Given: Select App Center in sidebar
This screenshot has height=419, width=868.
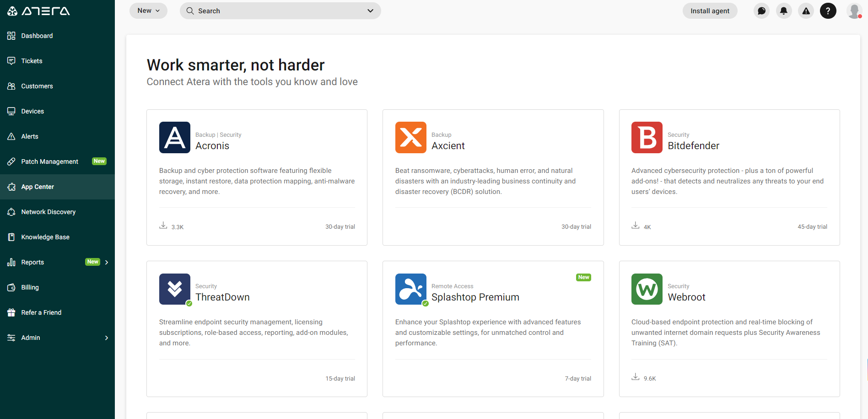Looking at the screenshot, I should [57, 187].
